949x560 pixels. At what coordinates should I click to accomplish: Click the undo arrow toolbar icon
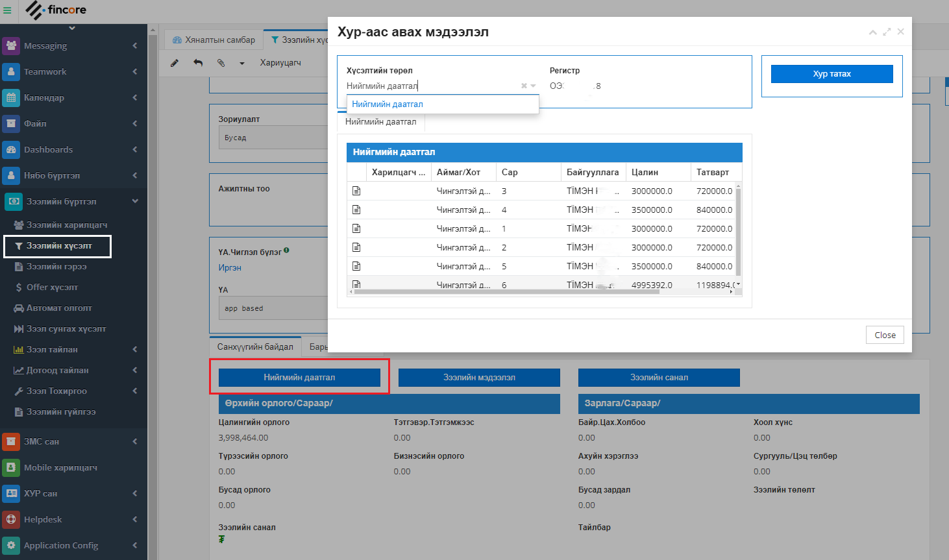click(x=198, y=63)
